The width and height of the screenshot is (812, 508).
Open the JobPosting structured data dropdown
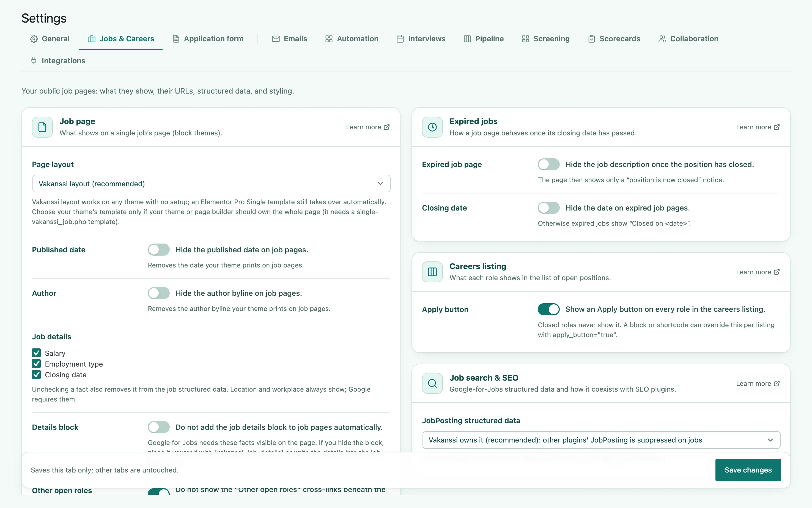pos(601,440)
